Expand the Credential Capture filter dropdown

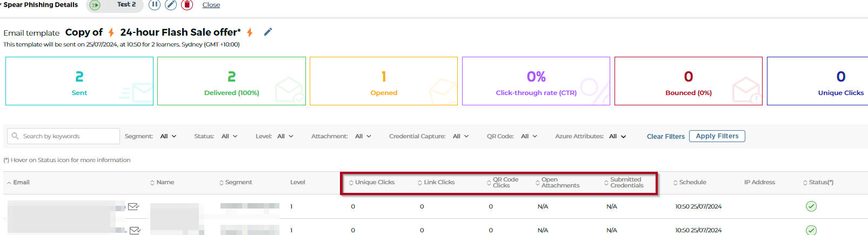point(460,137)
